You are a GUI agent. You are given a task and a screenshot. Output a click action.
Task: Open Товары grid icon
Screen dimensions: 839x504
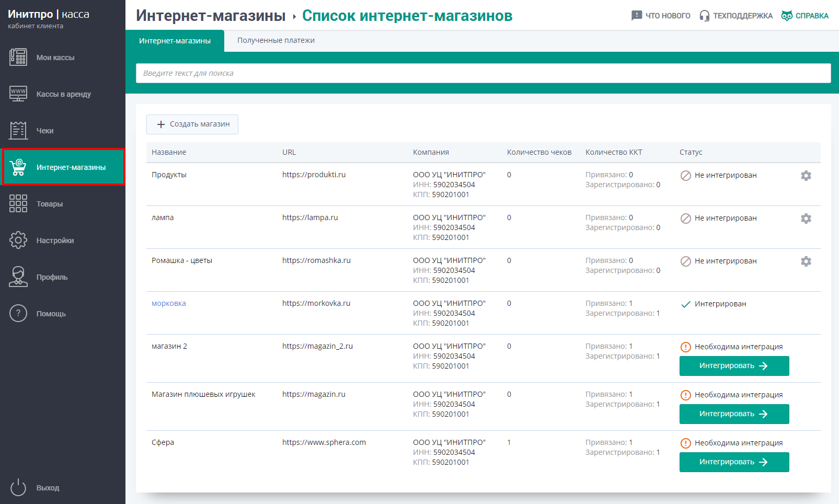18,203
